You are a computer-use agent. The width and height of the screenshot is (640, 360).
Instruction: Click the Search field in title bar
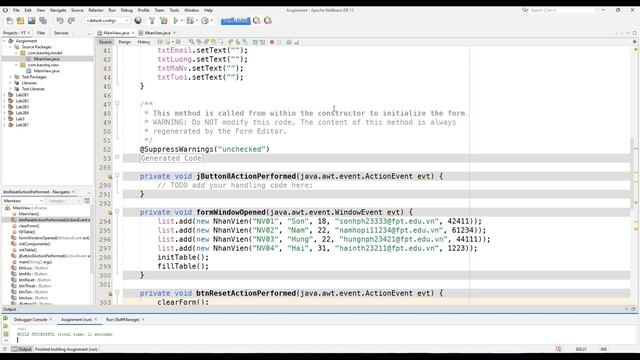pos(561,10)
